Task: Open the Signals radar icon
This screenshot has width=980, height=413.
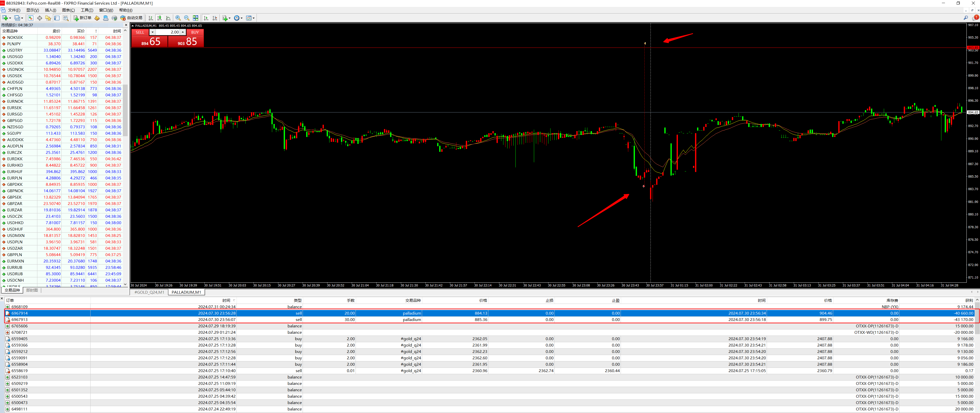Action: [x=115, y=18]
